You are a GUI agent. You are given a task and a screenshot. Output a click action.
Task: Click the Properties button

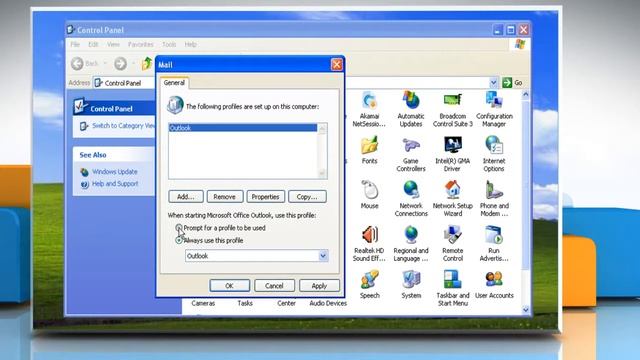click(x=265, y=197)
